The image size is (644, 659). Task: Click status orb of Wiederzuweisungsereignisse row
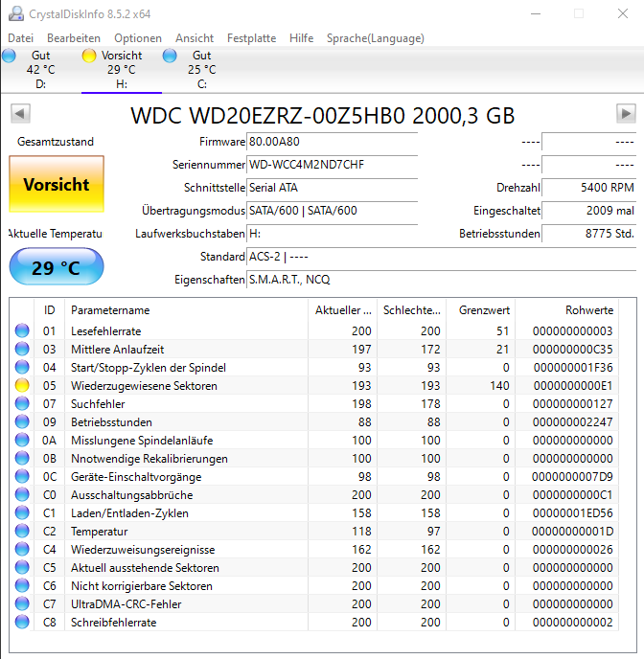tap(22, 549)
